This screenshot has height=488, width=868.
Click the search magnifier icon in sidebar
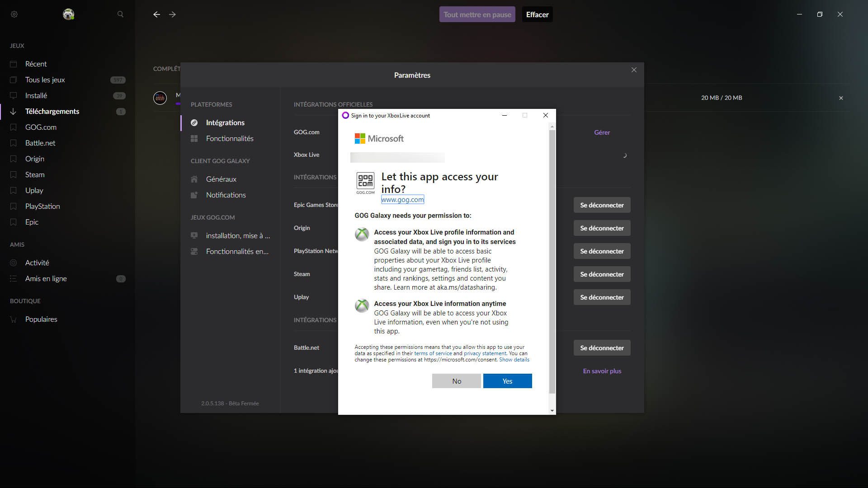(120, 14)
